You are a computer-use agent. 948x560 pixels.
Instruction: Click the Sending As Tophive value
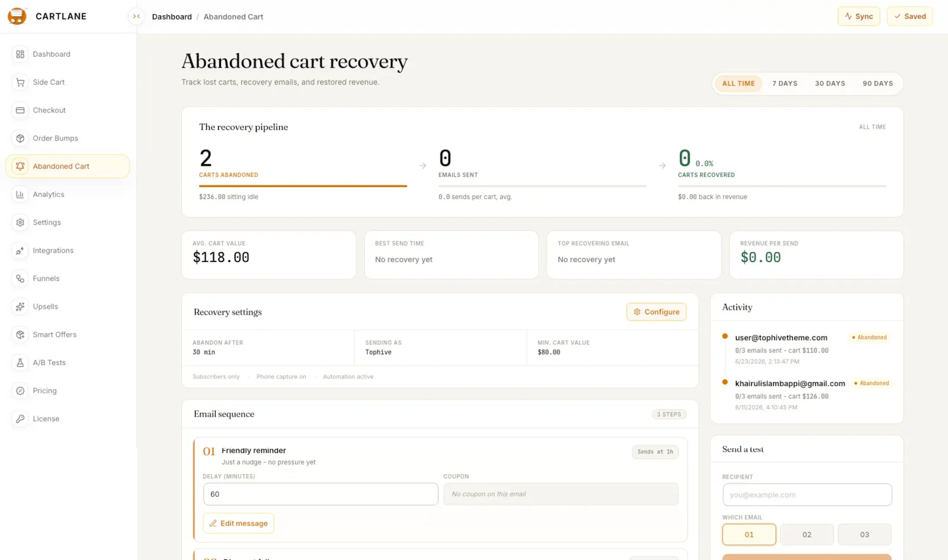(x=379, y=352)
